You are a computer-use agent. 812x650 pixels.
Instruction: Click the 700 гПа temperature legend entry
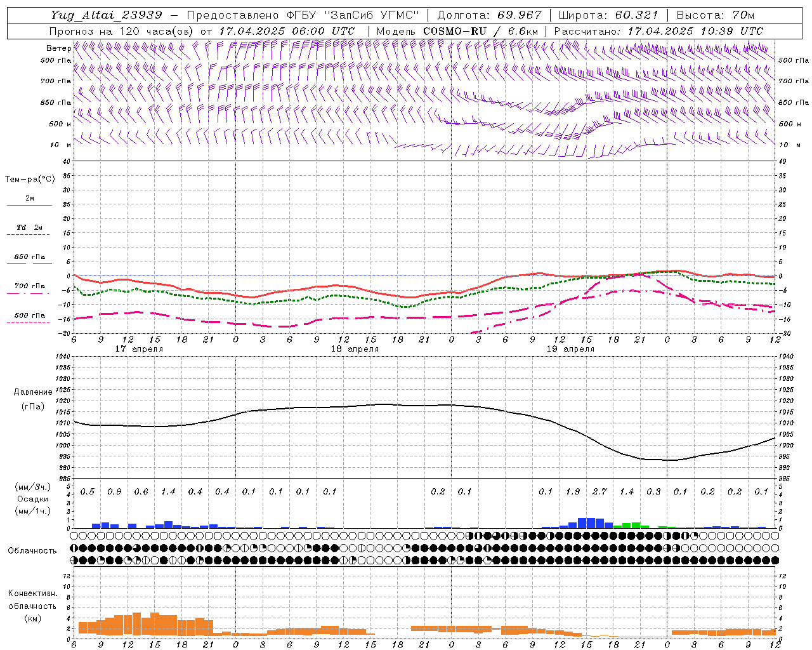click(29, 286)
